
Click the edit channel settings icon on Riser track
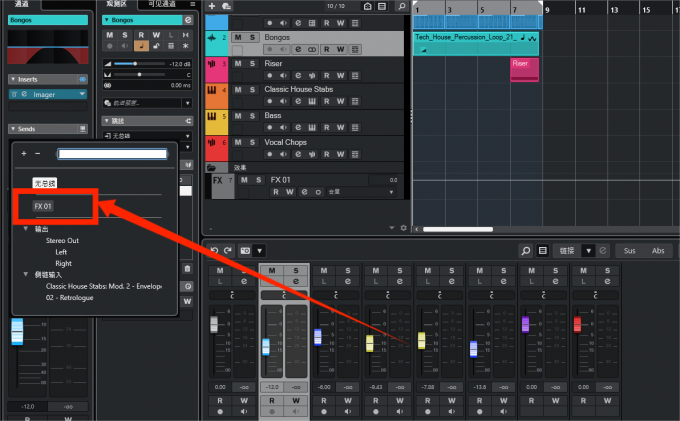[298, 75]
